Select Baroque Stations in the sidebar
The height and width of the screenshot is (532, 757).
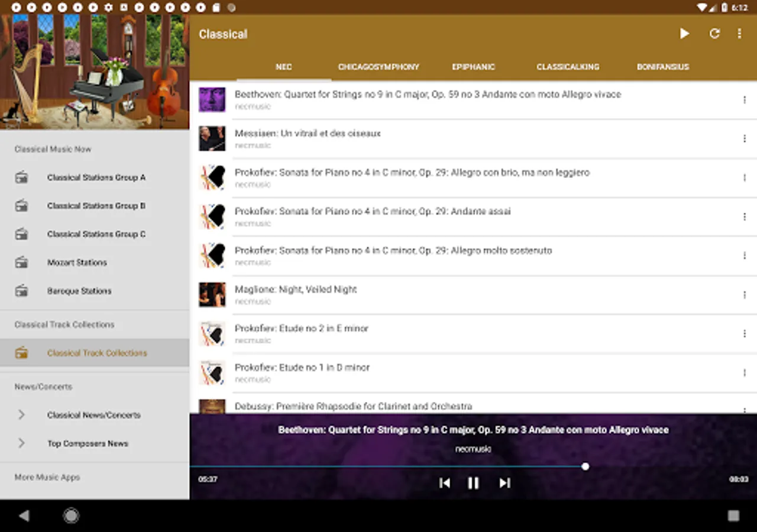pyautogui.click(x=95, y=291)
